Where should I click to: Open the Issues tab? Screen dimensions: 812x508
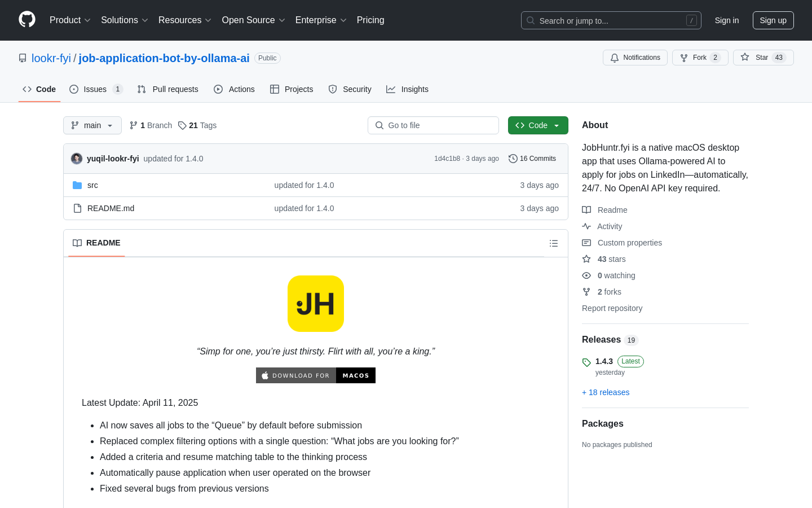(x=96, y=89)
